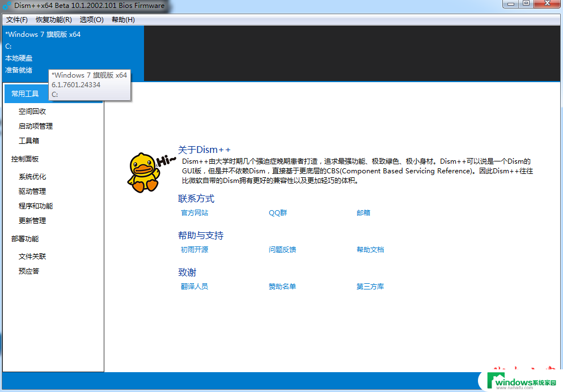
Task: Open 预应答 in the sidebar
Action: pos(29,271)
